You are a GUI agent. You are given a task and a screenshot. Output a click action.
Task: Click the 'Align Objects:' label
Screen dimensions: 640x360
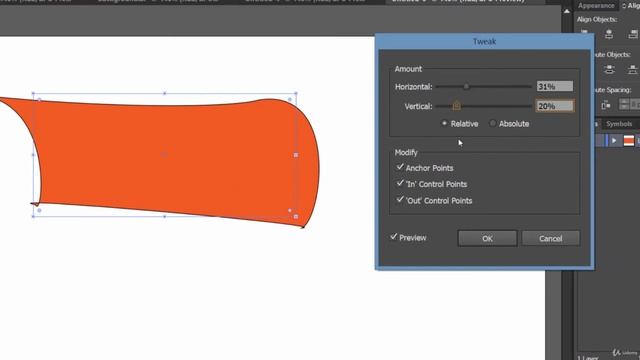(x=597, y=19)
